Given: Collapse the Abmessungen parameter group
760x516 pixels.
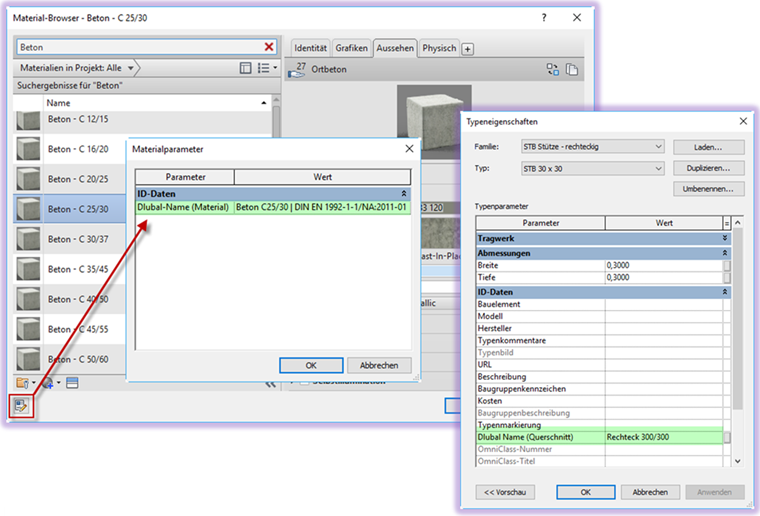Looking at the screenshot, I should pyautogui.click(x=725, y=253).
